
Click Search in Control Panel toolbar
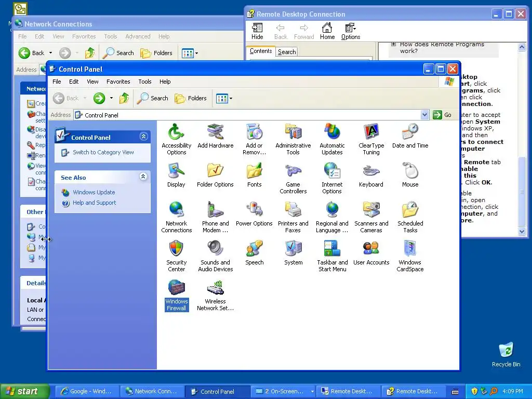click(152, 98)
